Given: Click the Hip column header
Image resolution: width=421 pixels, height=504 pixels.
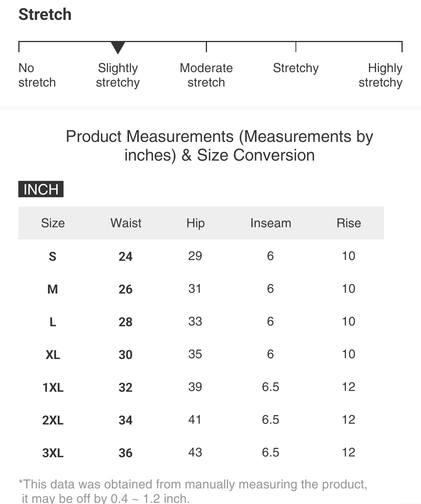Looking at the screenshot, I should click(195, 223).
